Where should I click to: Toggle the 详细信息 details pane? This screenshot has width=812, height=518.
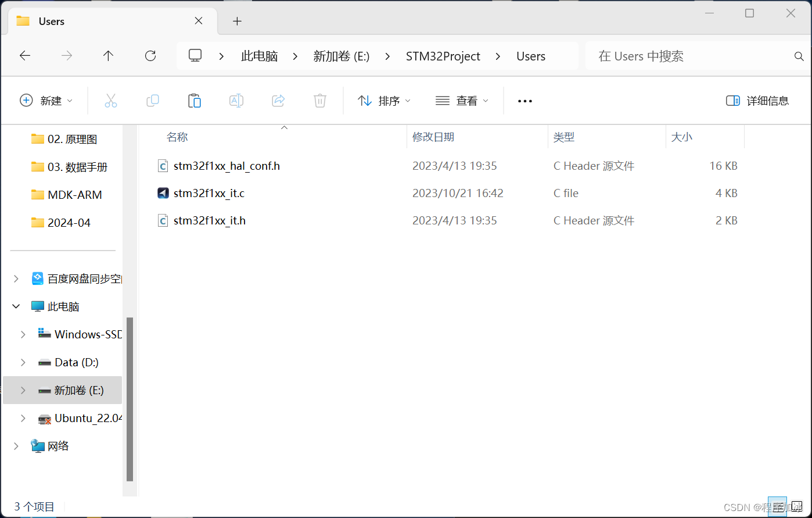point(757,101)
